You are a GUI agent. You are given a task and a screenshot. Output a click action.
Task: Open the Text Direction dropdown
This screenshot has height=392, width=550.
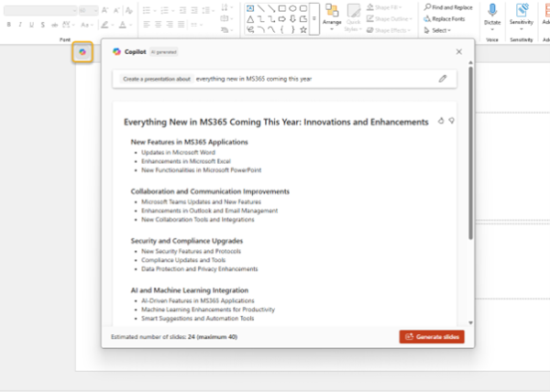point(226,7)
